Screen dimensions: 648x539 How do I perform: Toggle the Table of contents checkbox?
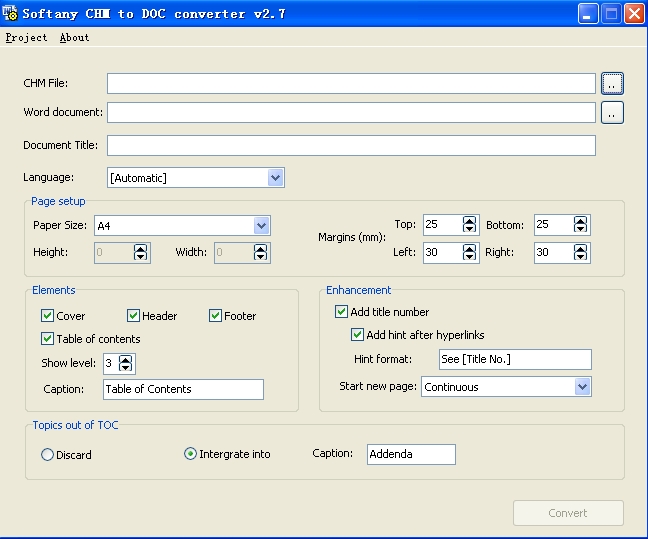point(47,339)
